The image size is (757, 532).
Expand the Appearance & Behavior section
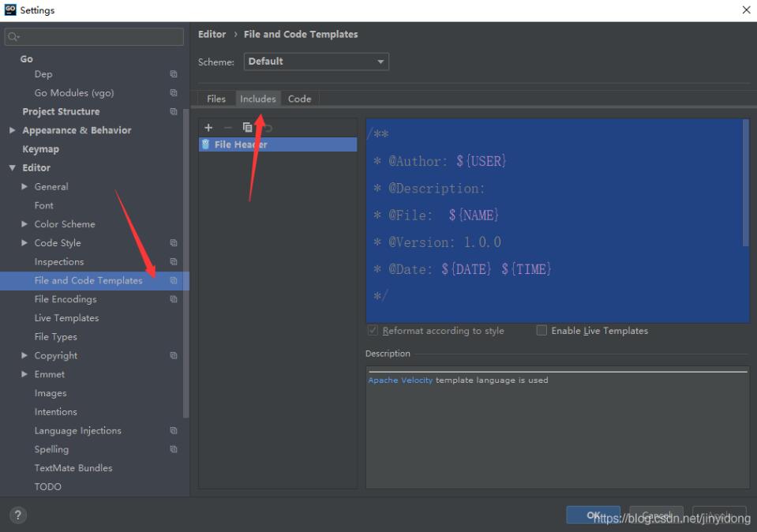[12, 130]
